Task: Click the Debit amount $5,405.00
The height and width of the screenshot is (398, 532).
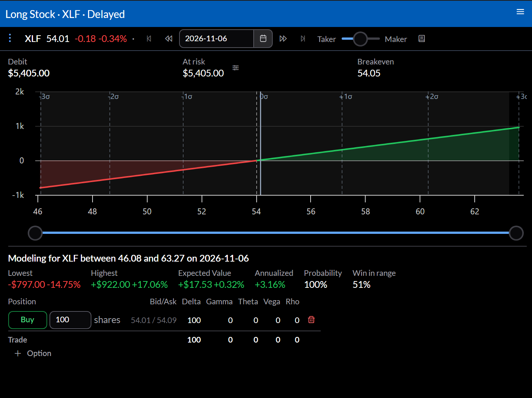Action: [29, 73]
